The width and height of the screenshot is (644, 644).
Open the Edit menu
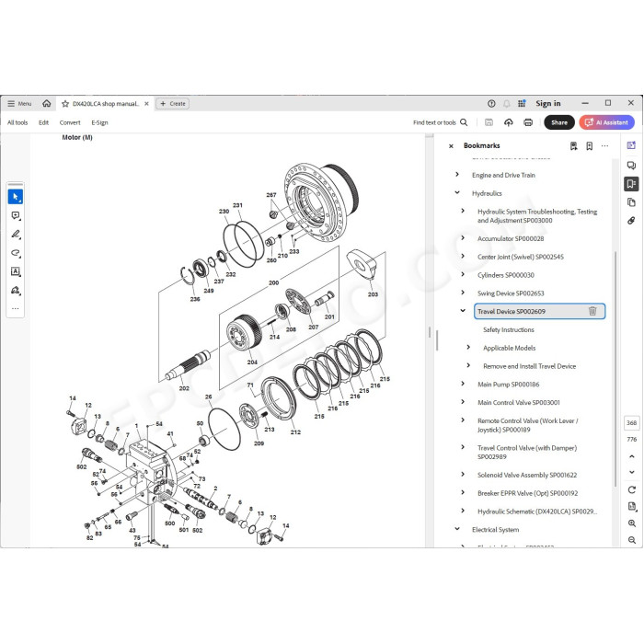pyautogui.click(x=43, y=122)
